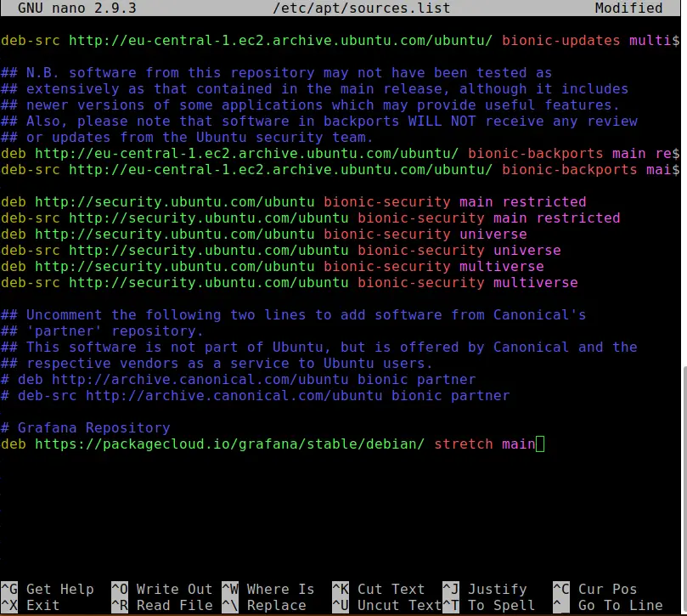
Task: Click the To Spell shortcut label
Action: tap(501, 605)
